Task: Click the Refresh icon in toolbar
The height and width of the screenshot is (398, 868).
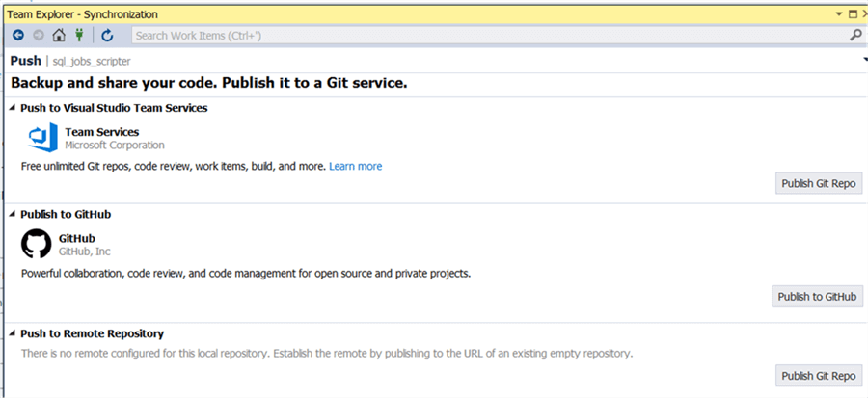Action: [107, 36]
